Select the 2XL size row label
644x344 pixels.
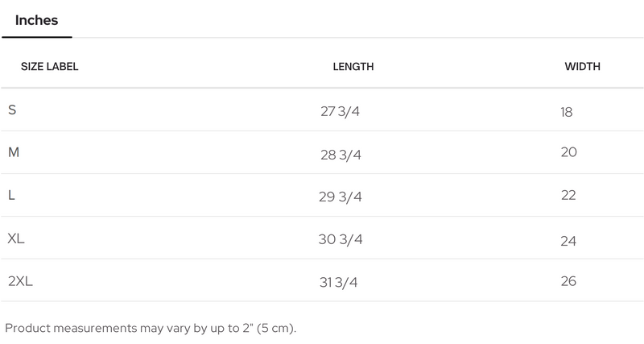20,281
